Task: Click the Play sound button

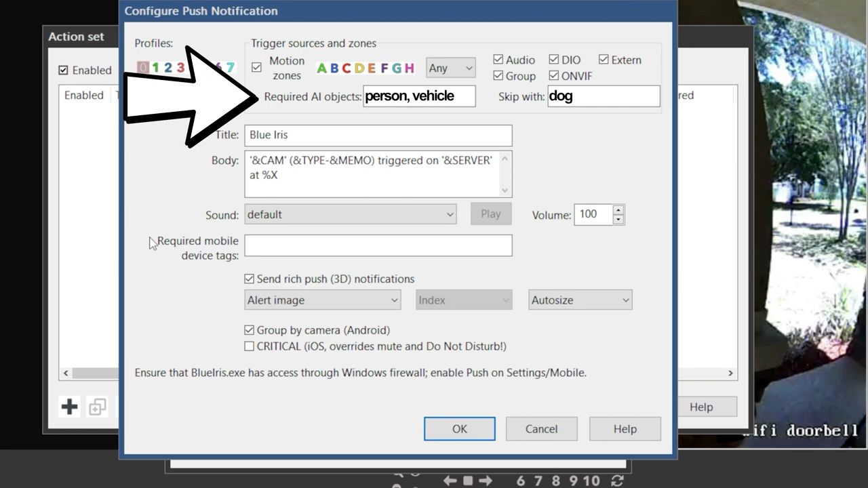Action: tap(491, 213)
